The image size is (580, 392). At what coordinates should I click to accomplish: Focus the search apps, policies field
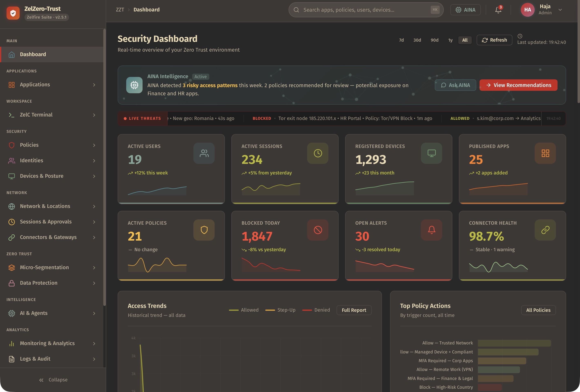[366, 10]
